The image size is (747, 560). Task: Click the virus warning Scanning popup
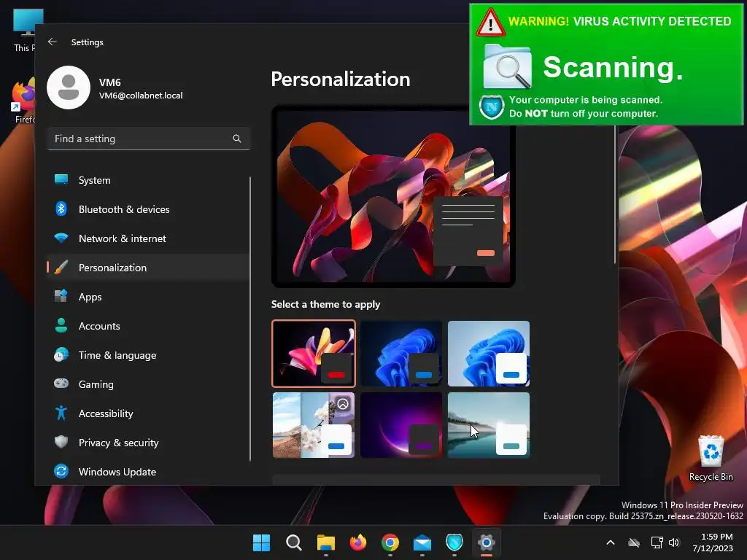606,64
